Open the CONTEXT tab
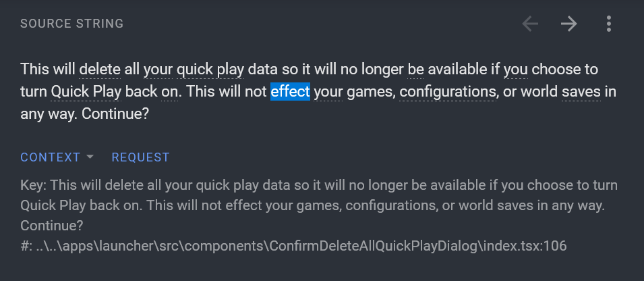 [x=51, y=157]
